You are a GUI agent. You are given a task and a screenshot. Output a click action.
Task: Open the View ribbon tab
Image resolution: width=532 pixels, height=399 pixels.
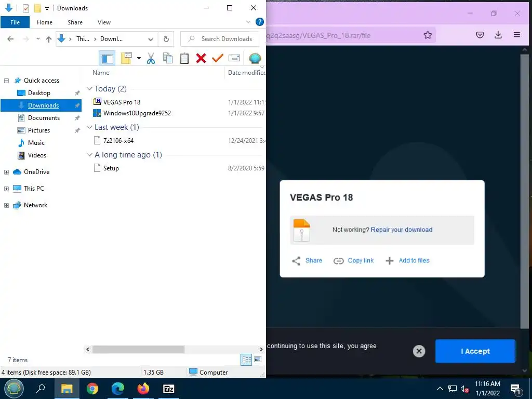[104, 22]
